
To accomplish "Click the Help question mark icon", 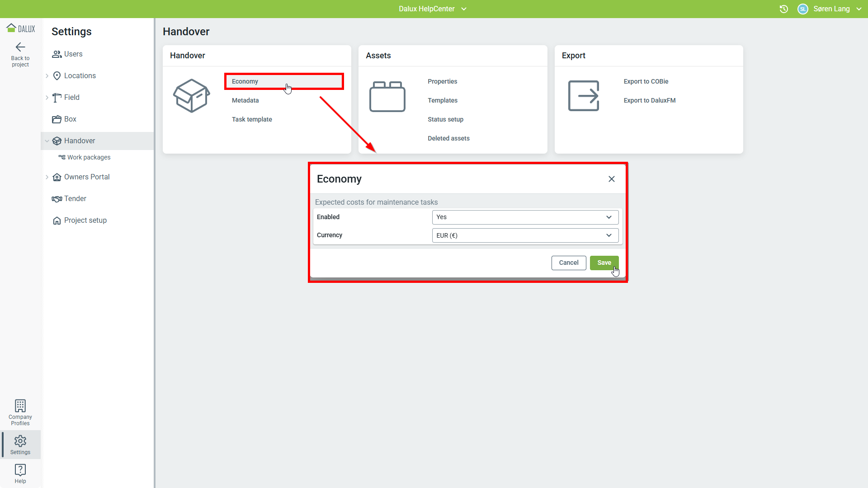I will (20, 469).
